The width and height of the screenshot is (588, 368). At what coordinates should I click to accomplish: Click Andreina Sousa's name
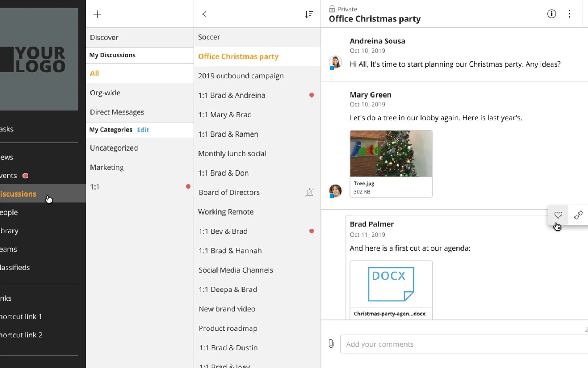coord(377,41)
